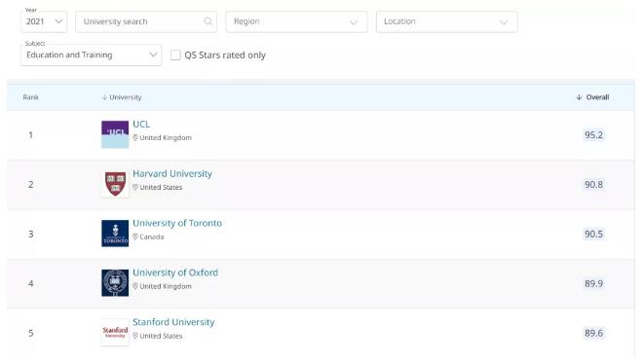Screen dimensions: 641x364
Task: Click the Stanford University logo
Action: pos(115,333)
